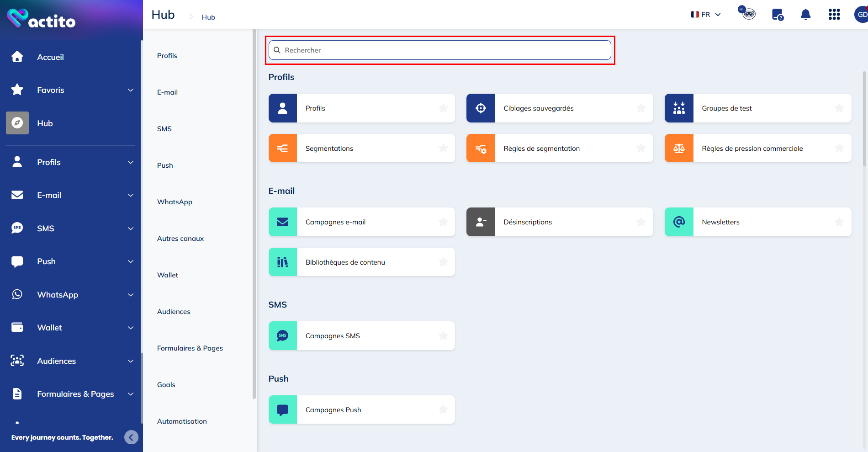Click the Newsletters at-sign icon

tap(679, 222)
